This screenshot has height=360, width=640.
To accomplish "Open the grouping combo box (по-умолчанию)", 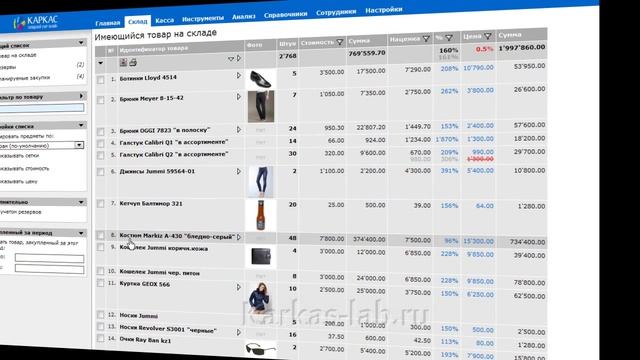I will (42, 145).
